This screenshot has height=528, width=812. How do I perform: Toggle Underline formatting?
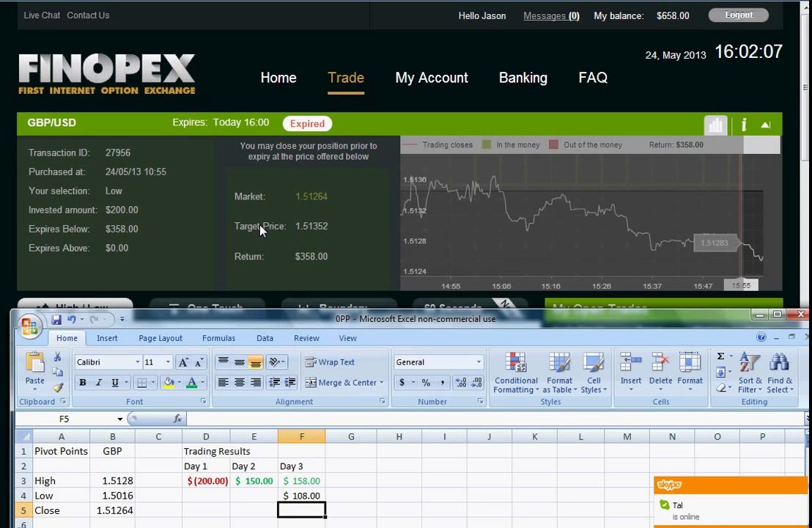(x=115, y=382)
